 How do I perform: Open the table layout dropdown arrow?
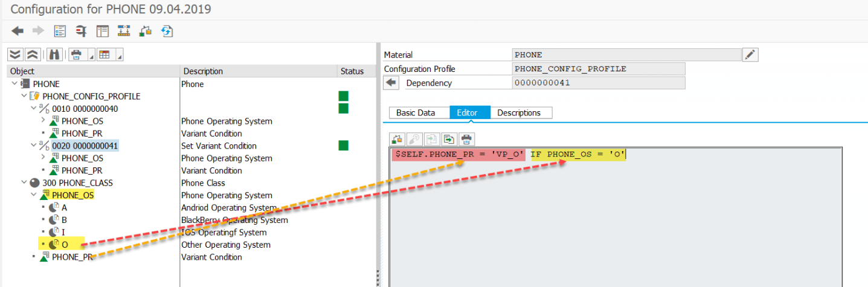tap(120, 55)
